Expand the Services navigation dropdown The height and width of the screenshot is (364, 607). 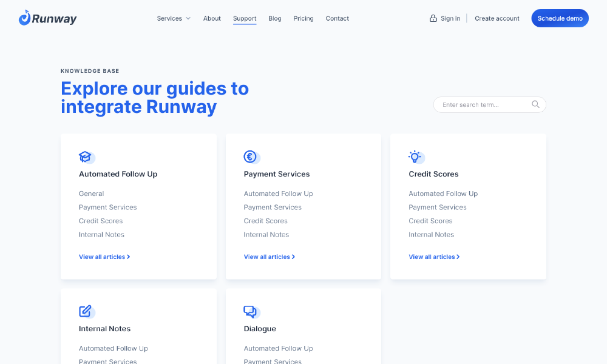(x=174, y=18)
